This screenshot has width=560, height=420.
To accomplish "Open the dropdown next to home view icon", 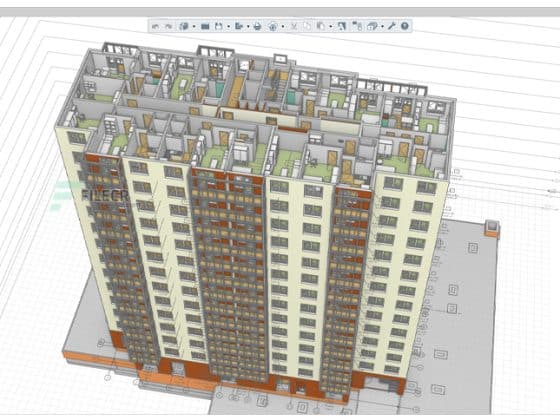I will point(283,26).
